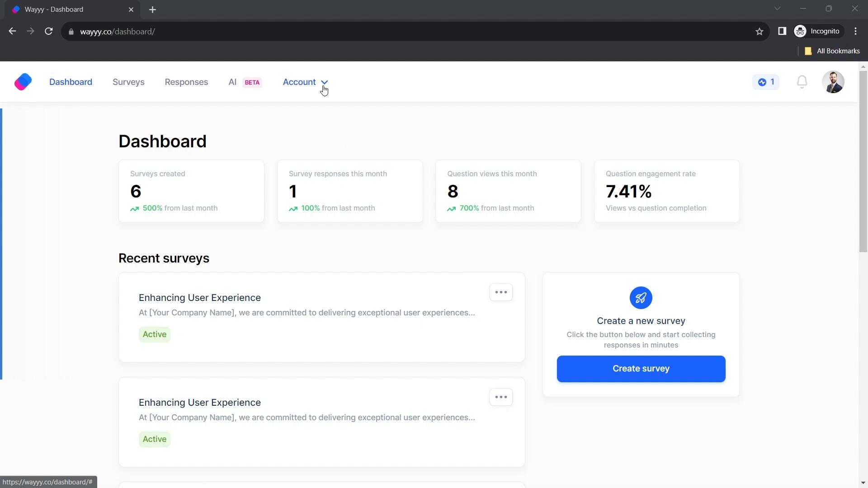Click the user profile avatar icon
This screenshot has width=868, height=488.
(x=834, y=82)
